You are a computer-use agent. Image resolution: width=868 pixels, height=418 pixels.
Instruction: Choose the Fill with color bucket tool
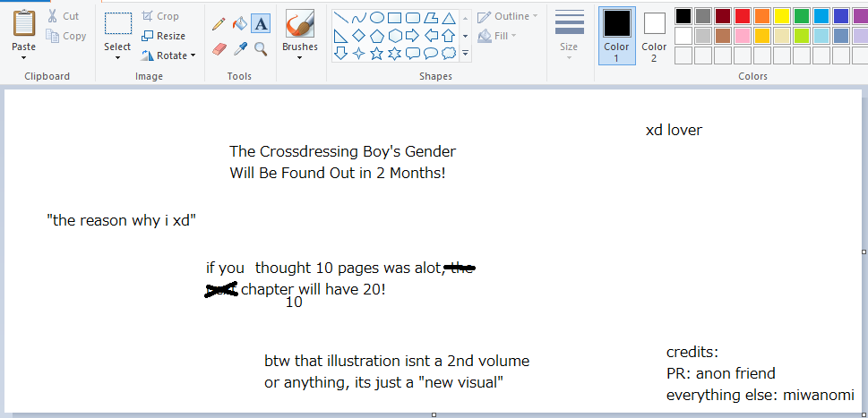click(239, 24)
